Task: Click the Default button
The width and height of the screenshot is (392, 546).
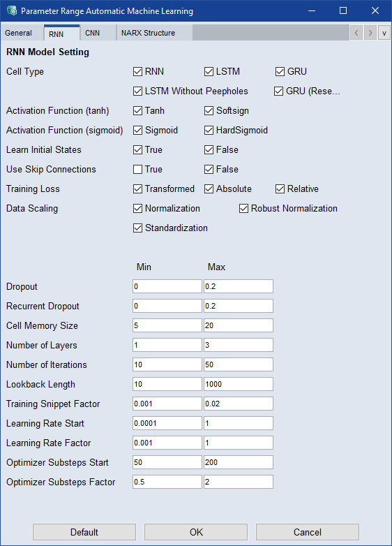Action: click(84, 532)
